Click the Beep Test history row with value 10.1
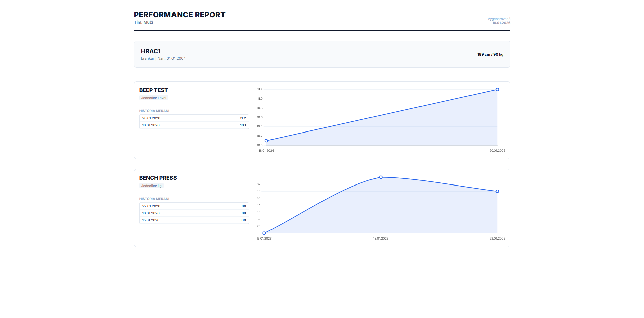The width and height of the screenshot is (644, 318). [194, 125]
